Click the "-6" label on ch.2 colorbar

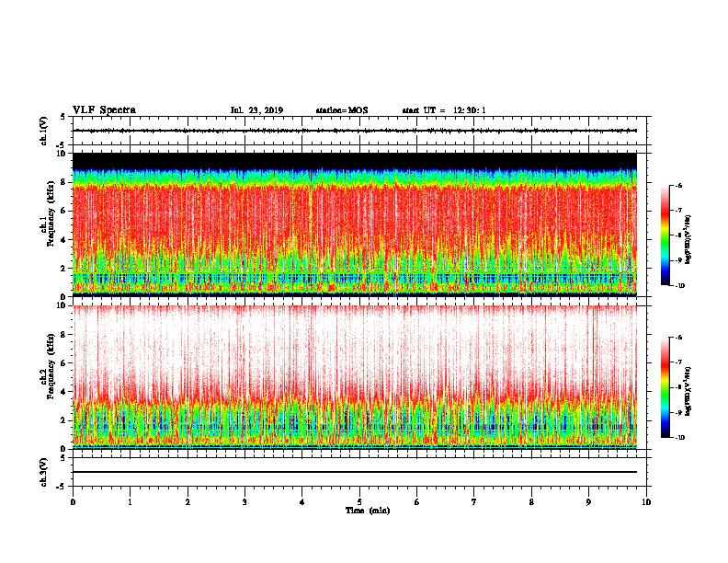pos(678,338)
